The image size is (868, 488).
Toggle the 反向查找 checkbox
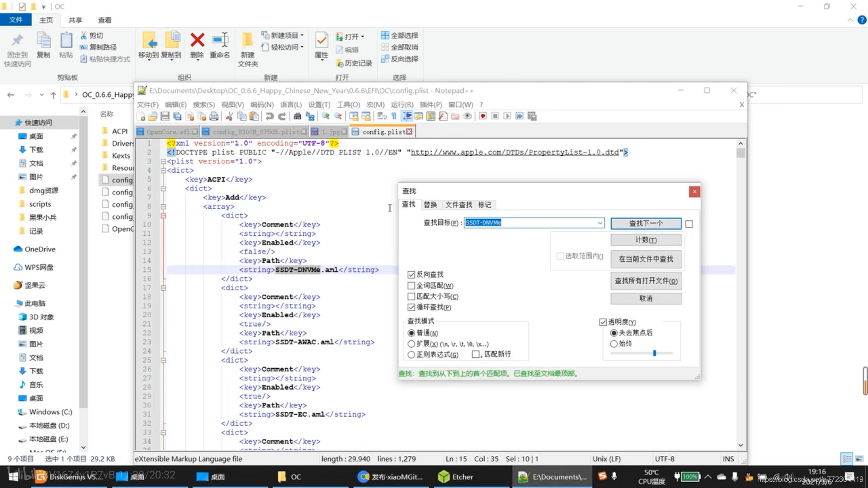tap(411, 275)
